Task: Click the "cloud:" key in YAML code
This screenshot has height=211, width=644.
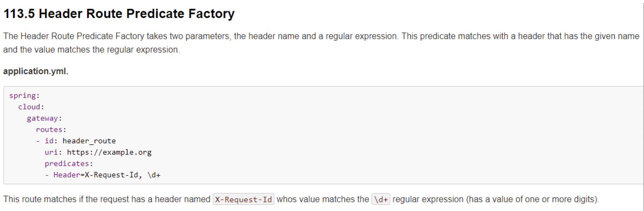Action: pos(31,107)
